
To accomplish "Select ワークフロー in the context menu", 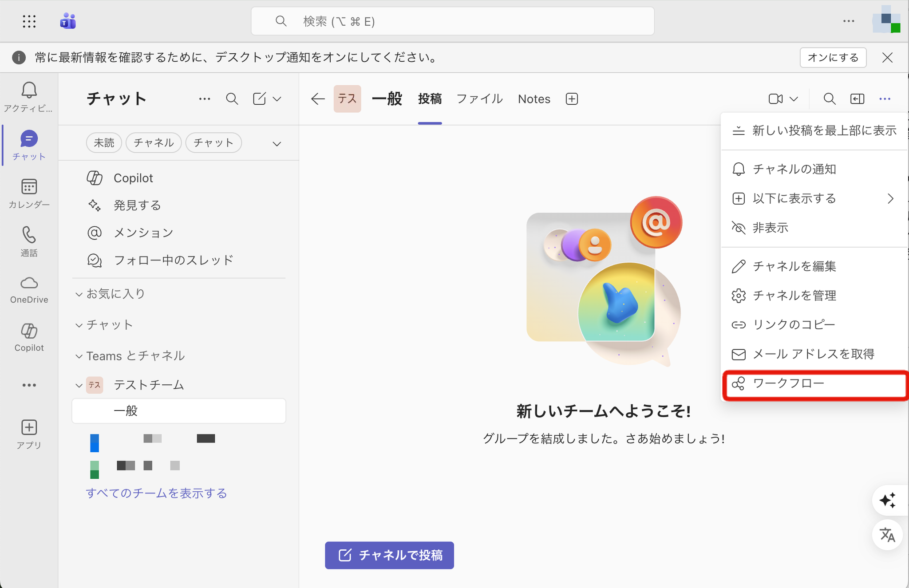I will tap(788, 383).
